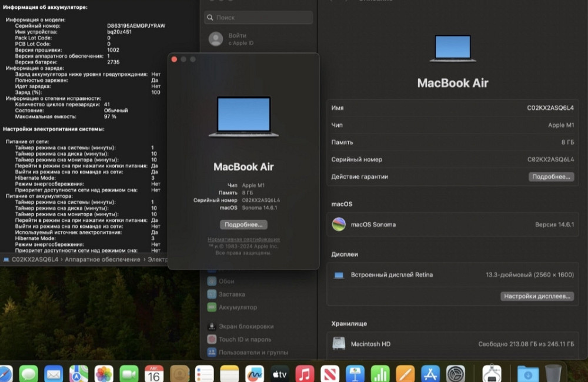Click the Поиск search field
This screenshot has height=382, width=588.
259,18
